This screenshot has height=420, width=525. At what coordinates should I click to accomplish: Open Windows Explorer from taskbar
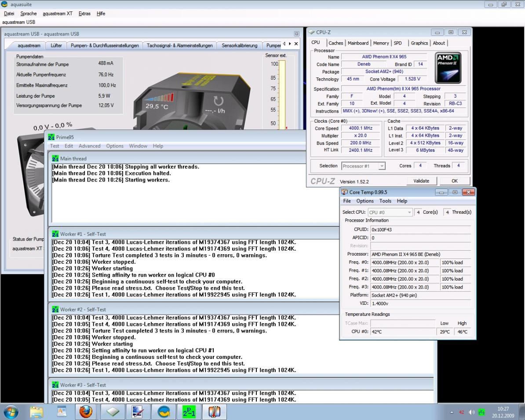tap(36, 412)
